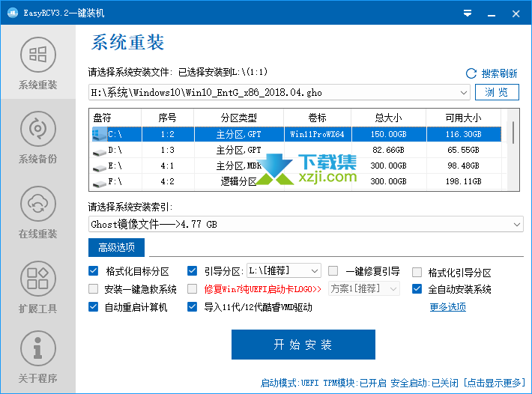The height and width of the screenshot is (394, 532).
Task: Click TPM模块:已开启 status text
Action: [355, 384]
